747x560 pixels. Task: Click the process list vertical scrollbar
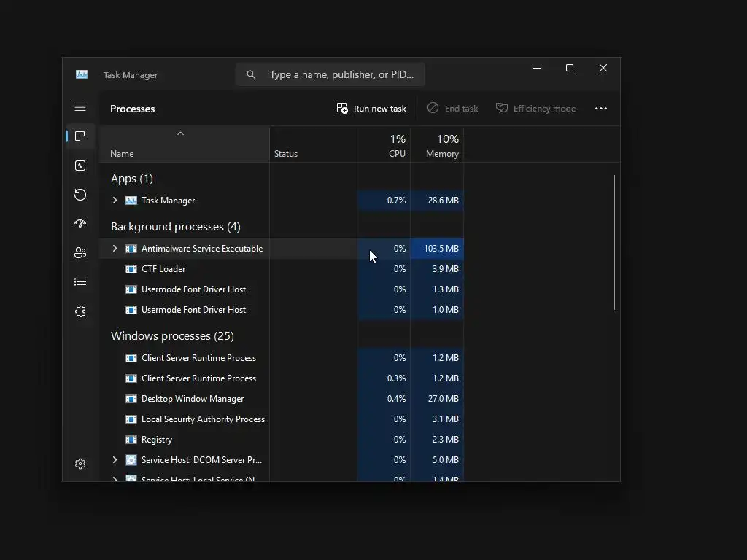pos(614,242)
